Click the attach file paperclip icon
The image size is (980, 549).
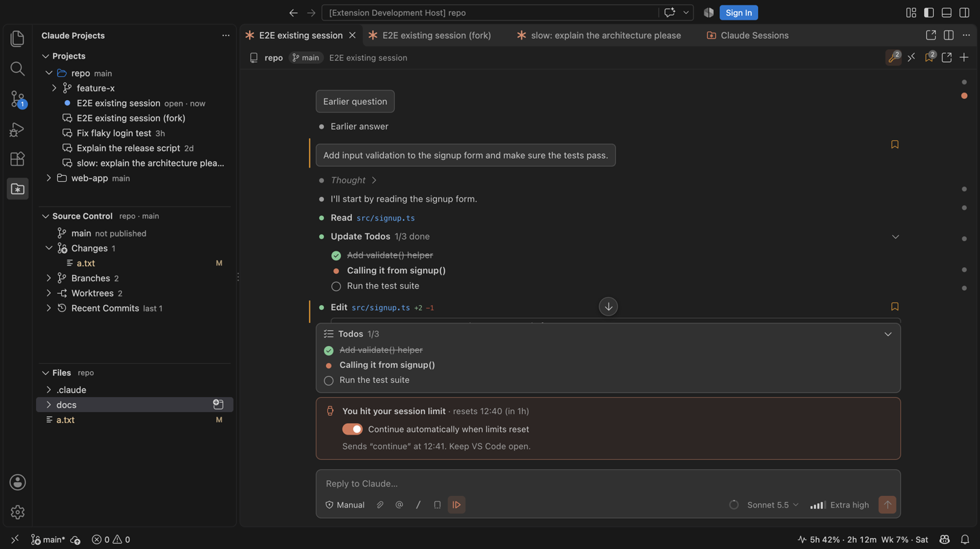[380, 505]
